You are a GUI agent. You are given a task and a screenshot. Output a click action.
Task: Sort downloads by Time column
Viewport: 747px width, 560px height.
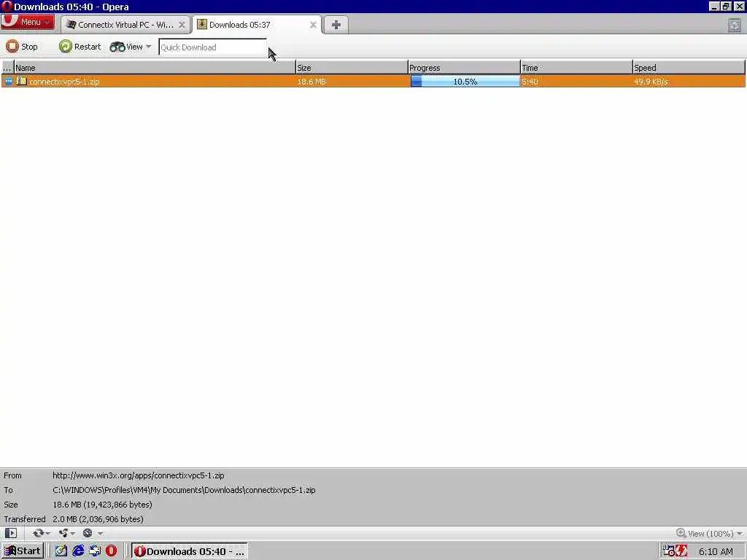click(x=576, y=68)
